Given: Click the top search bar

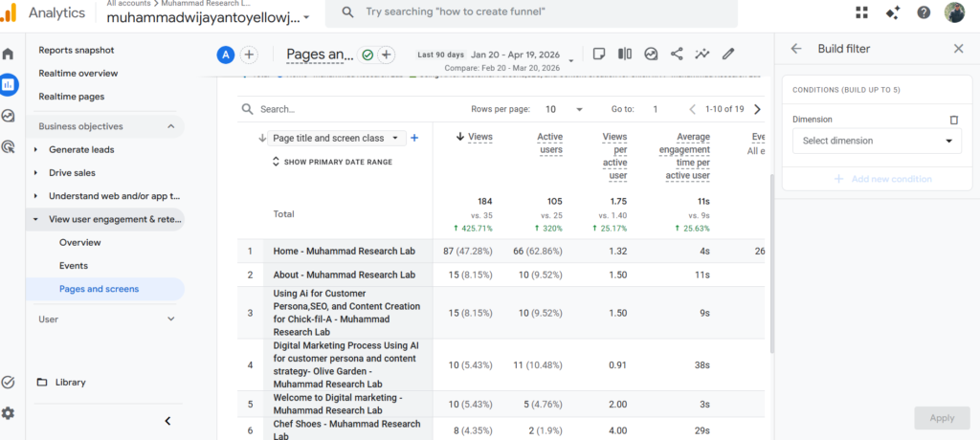Looking at the screenshot, I should tap(531, 12).
